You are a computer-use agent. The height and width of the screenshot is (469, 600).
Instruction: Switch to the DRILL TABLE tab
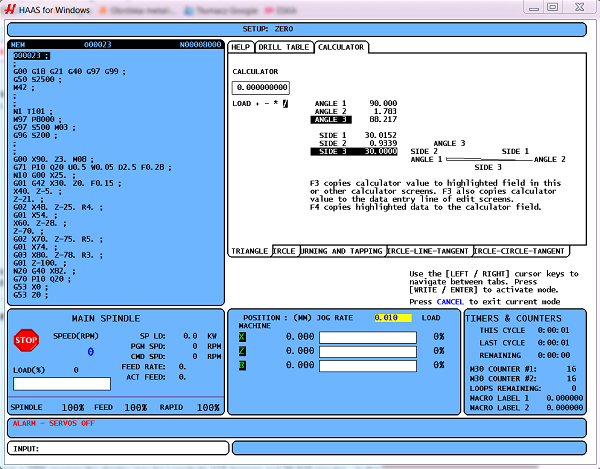coord(284,47)
